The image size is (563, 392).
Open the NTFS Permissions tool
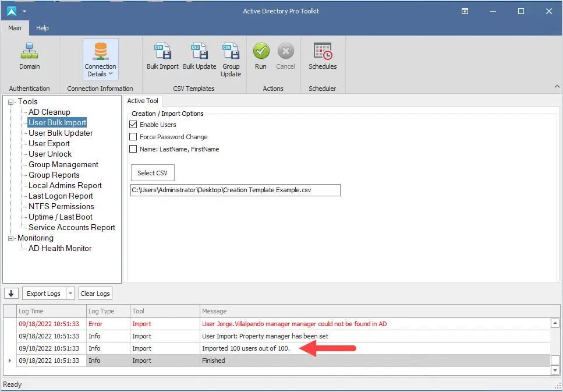(61, 206)
